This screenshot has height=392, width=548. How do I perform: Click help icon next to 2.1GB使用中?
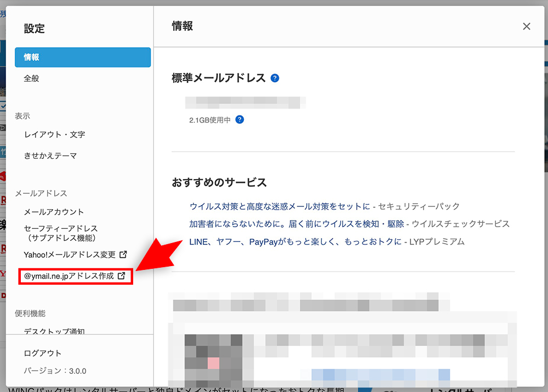click(x=239, y=120)
